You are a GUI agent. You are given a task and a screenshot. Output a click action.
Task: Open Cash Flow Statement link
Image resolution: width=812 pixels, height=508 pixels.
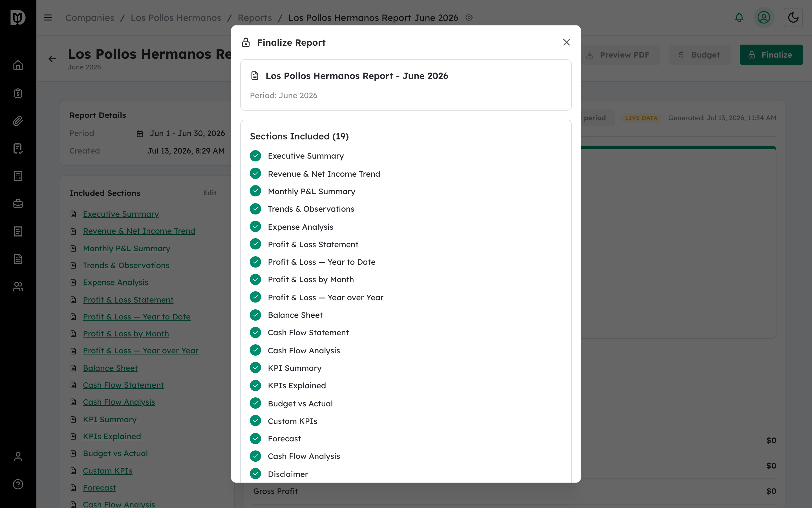pos(123,385)
